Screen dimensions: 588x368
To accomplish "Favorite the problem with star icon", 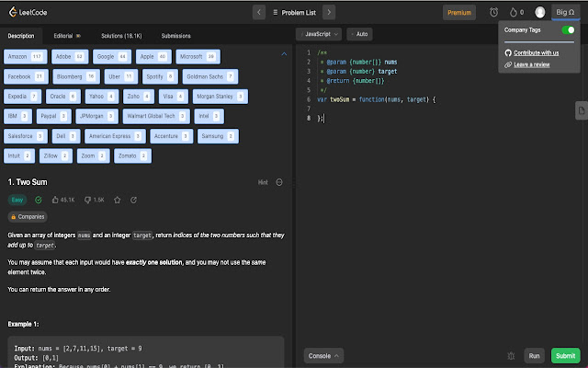I will point(117,201).
